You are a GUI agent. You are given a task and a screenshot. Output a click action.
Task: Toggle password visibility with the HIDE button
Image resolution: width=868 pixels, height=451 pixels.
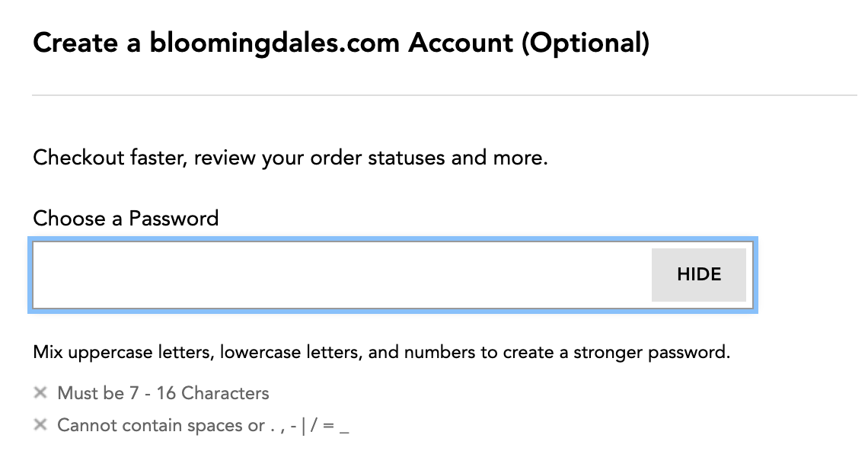tap(698, 274)
